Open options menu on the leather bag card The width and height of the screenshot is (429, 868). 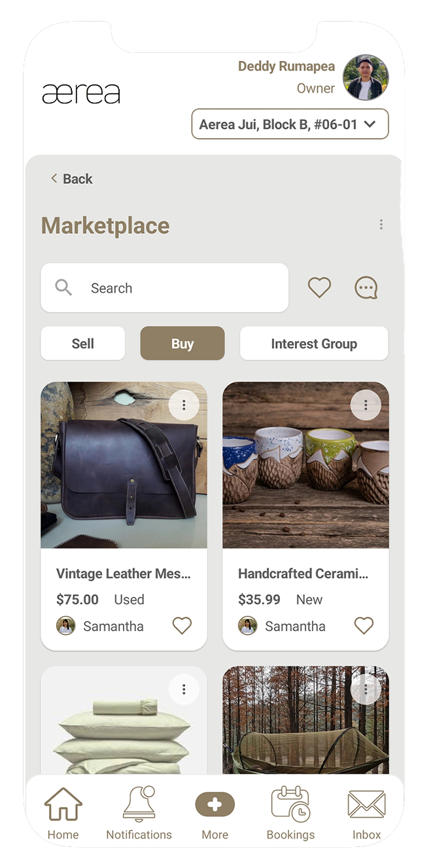click(184, 405)
